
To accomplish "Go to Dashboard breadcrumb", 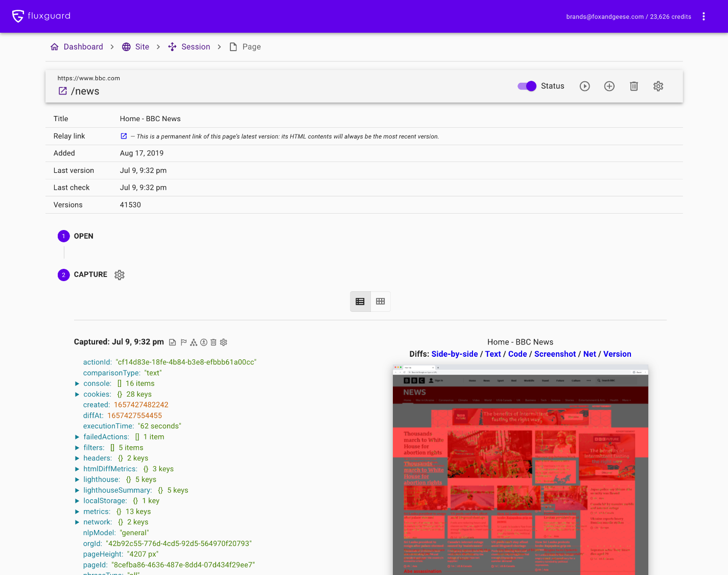I will 83,47.
